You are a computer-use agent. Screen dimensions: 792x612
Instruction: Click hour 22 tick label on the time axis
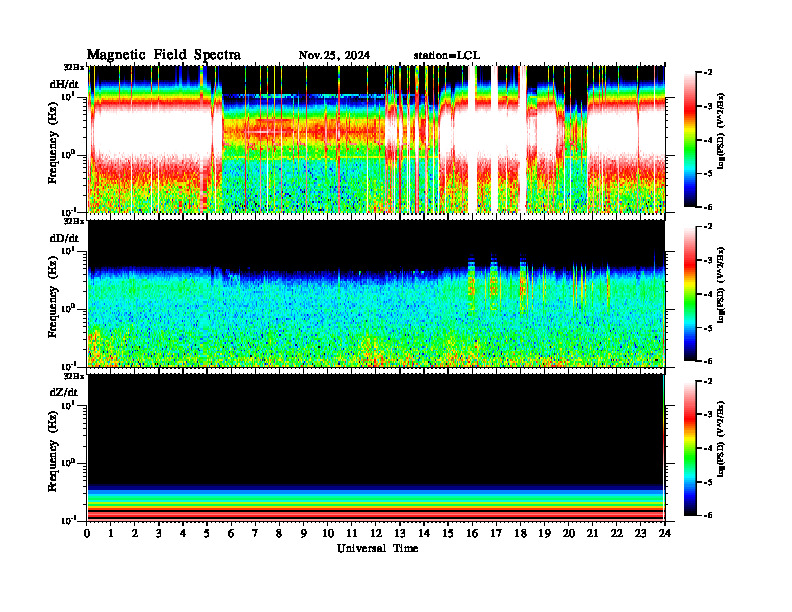(x=616, y=533)
